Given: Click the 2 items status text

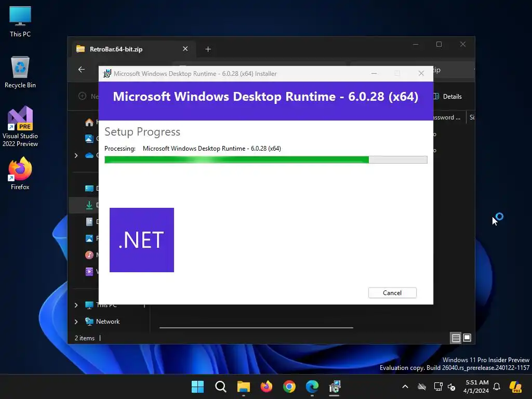Looking at the screenshot, I should point(85,338).
